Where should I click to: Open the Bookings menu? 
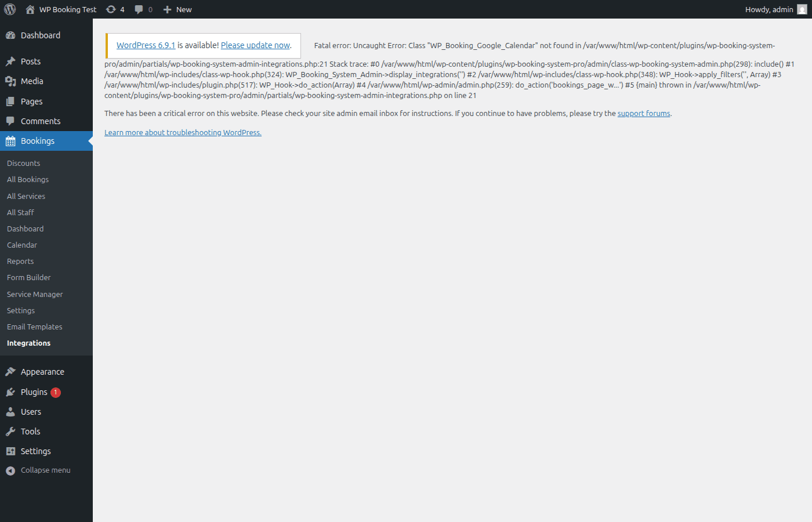[x=37, y=140]
